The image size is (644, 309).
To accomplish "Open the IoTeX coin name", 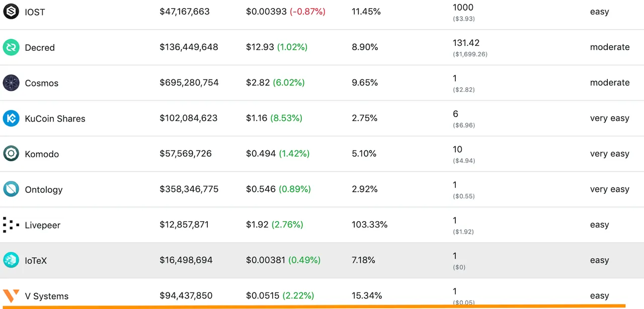I will click(x=36, y=261).
